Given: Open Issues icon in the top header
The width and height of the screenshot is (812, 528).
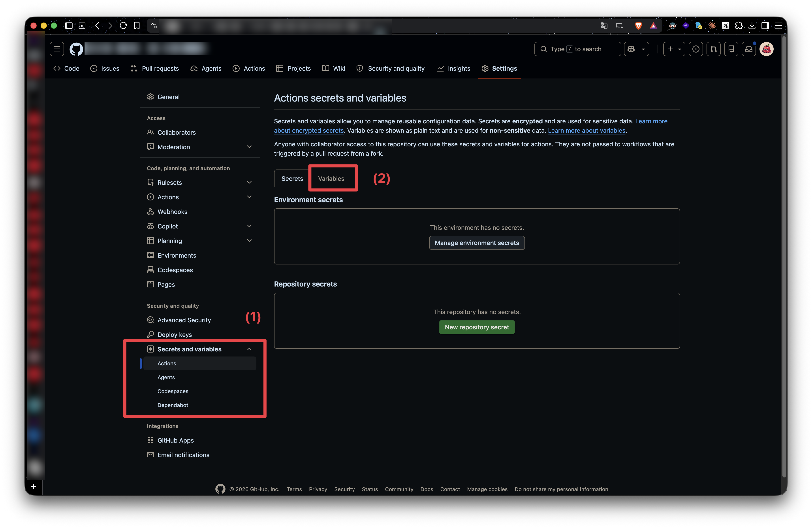Looking at the screenshot, I should click(696, 49).
